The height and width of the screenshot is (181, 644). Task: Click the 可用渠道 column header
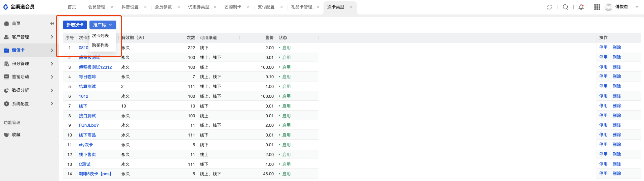(x=209, y=38)
